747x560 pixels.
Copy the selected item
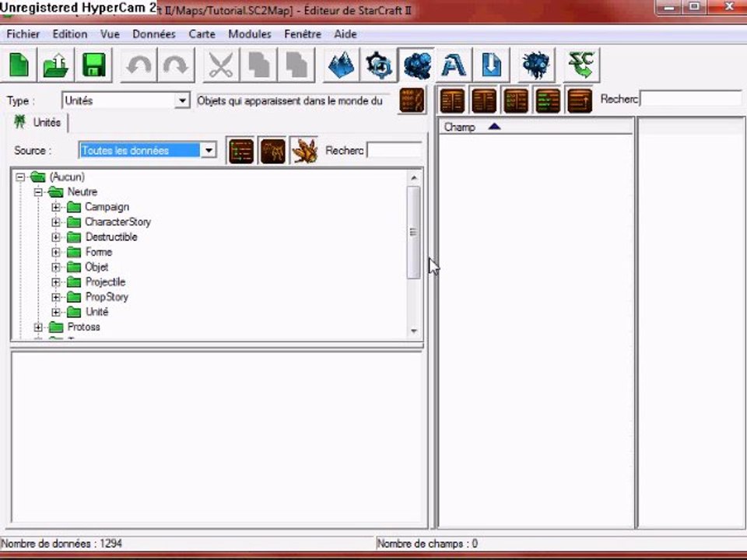pyautogui.click(x=258, y=65)
